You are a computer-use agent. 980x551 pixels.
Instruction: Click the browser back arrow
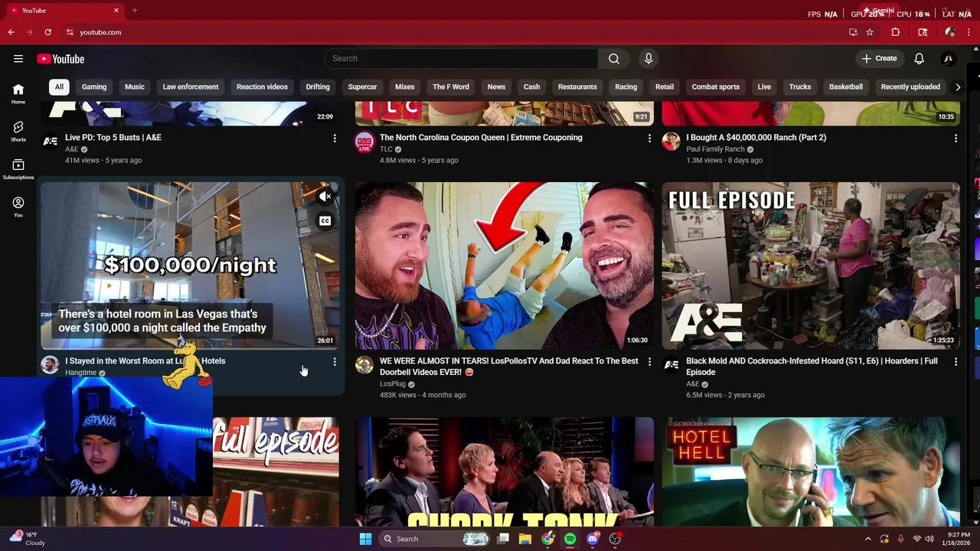11,32
